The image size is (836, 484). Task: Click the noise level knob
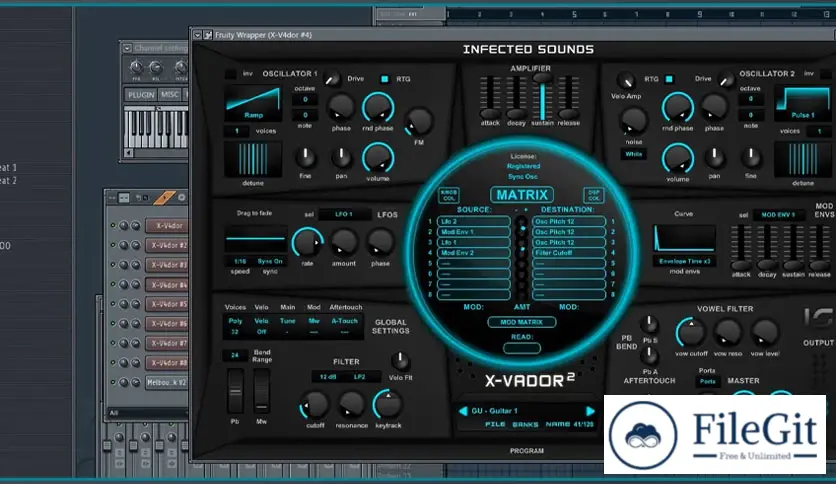(x=633, y=121)
